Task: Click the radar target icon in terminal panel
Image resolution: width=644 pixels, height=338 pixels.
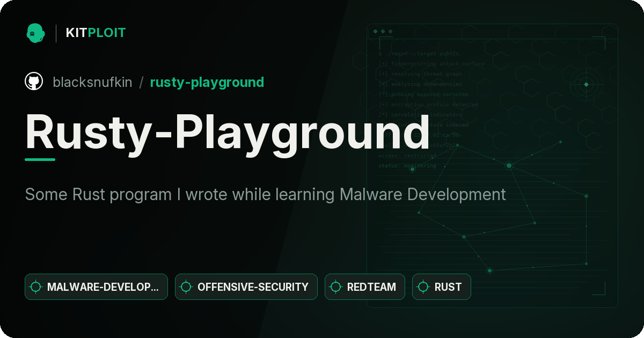Action: tap(586, 84)
